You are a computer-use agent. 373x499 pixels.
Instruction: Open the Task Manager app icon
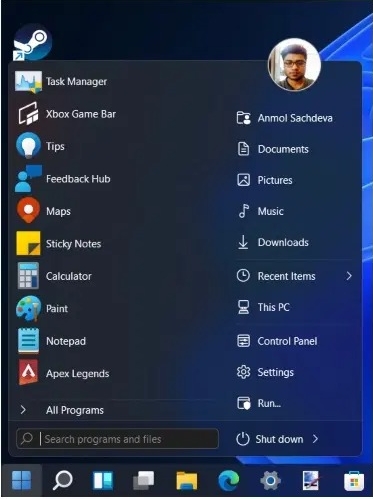[28, 82]
